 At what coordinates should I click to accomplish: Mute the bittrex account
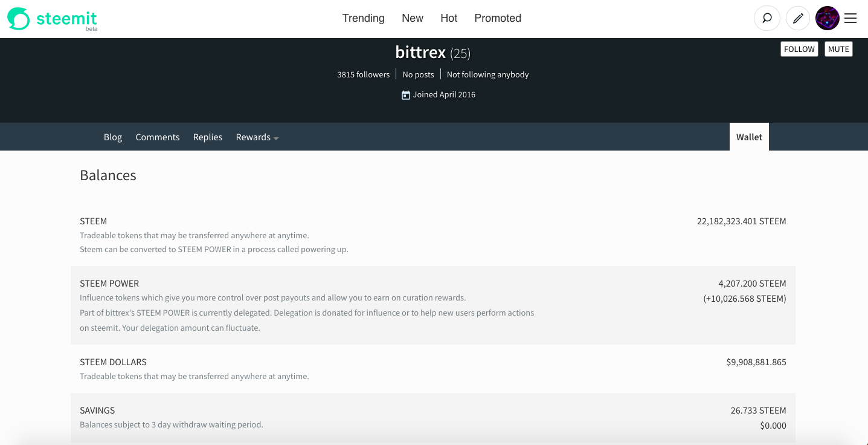tap(838, 49)
